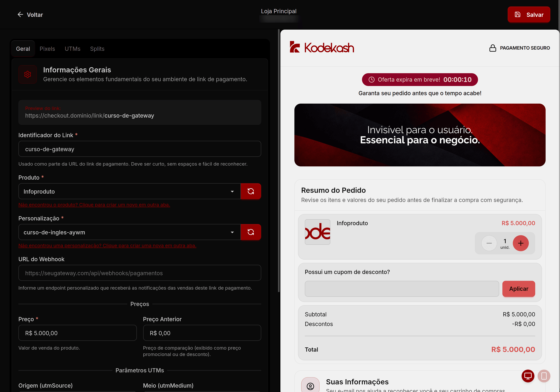Click the Descontos value -R$ 0,00
Viewport: 560px width, 392px height.
pyautogui.click(x=523, y=324)
